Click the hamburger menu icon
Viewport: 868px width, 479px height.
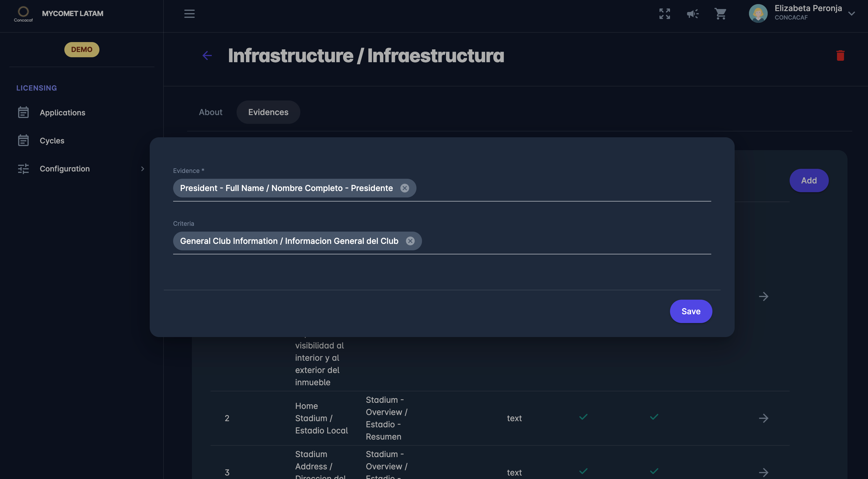point(190,14)
